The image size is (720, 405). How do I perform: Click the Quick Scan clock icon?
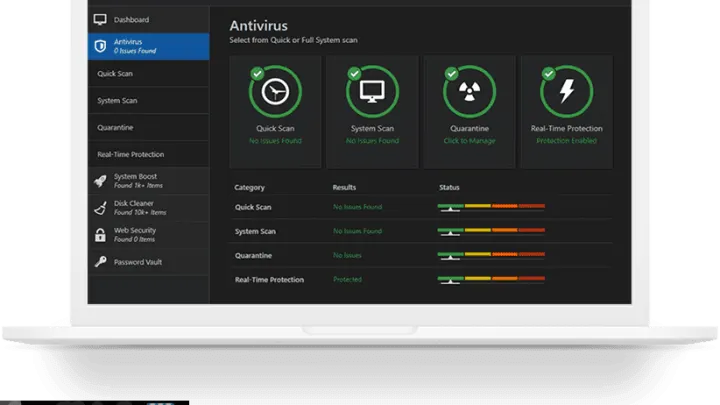click(275, 91)
